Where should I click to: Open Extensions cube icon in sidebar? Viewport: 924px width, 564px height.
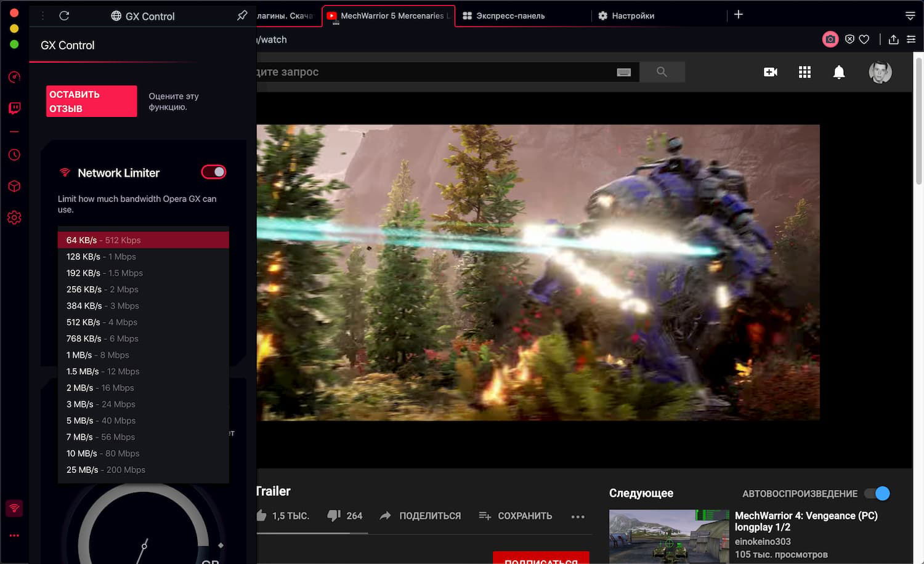(x=14, y=186)
